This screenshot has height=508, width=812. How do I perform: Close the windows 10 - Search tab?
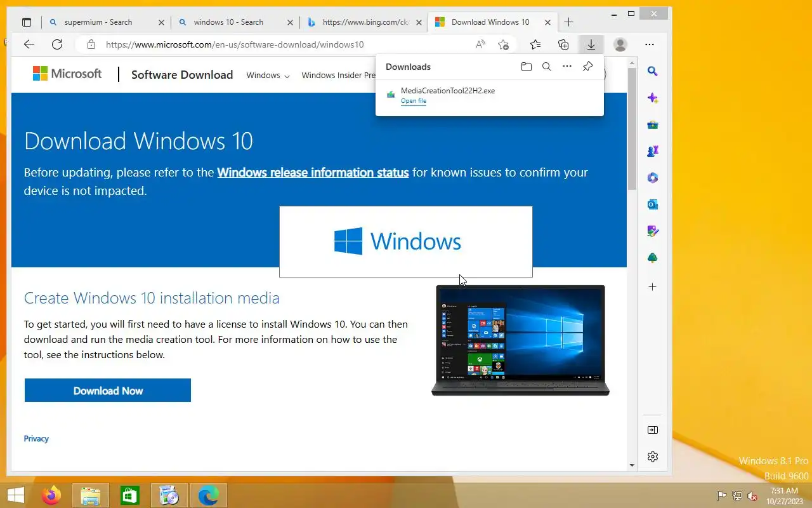tap(291, 22)
